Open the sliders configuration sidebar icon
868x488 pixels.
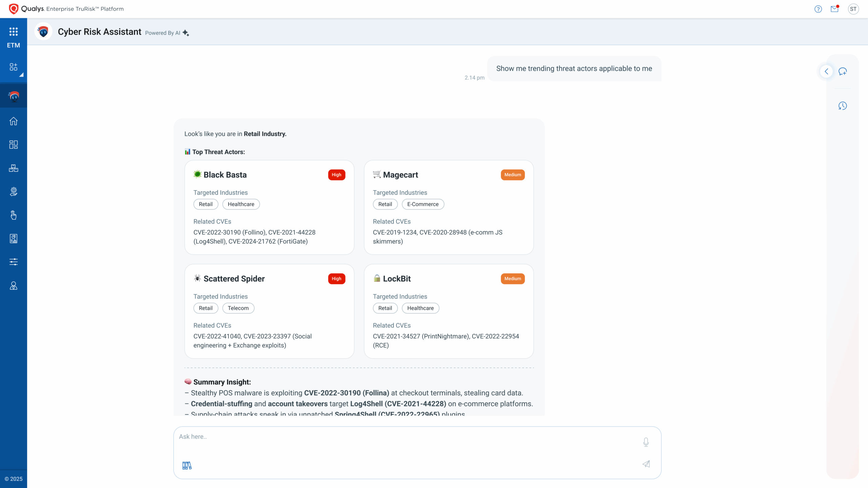click(x=14, y=262)
